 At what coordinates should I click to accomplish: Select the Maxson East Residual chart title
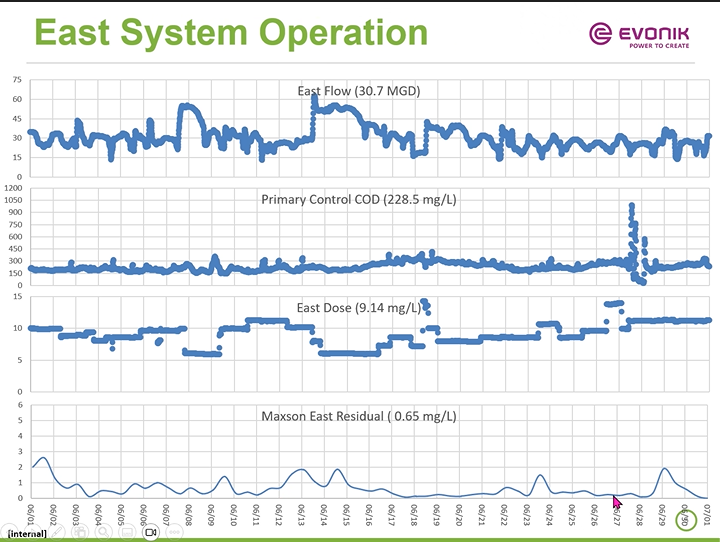coord(359,416)
